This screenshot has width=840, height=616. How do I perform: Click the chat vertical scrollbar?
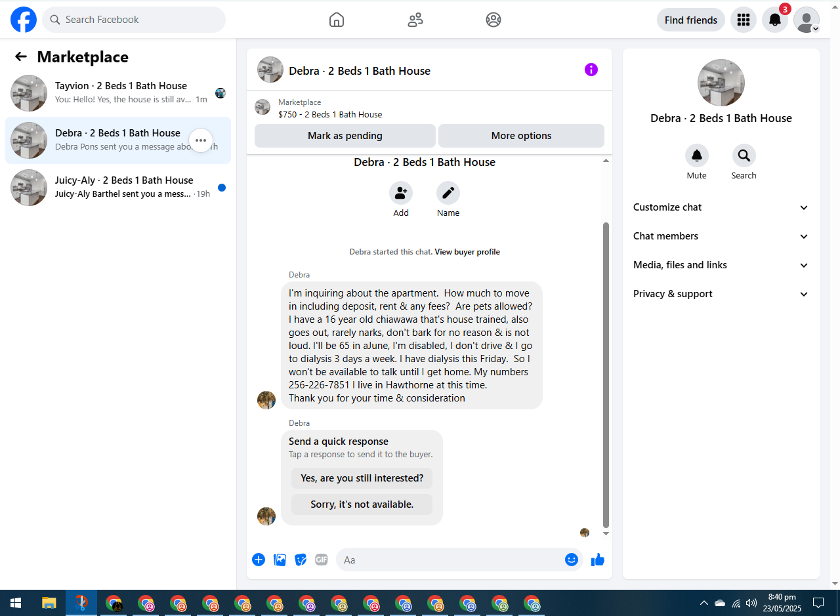[x=606, y=374]
